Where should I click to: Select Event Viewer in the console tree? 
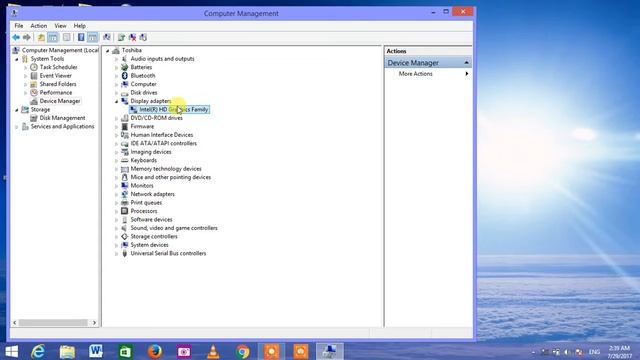(56, 76)
